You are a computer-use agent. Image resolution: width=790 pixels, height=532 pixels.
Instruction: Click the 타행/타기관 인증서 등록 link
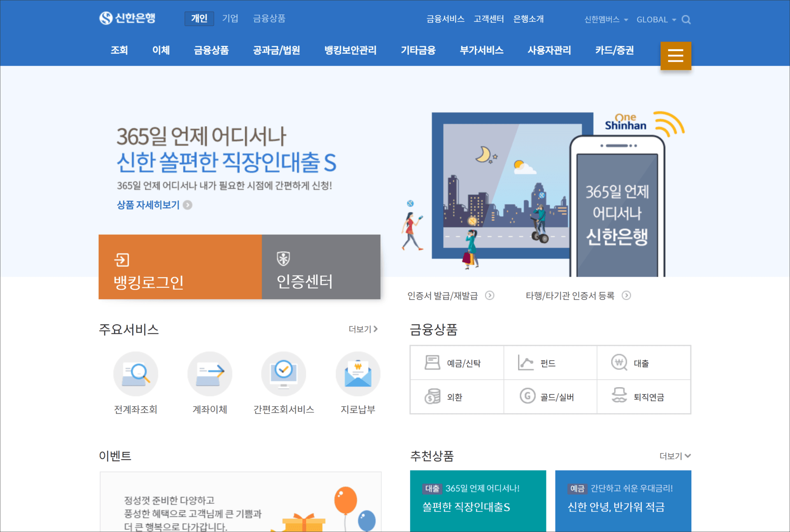[570, 296]
